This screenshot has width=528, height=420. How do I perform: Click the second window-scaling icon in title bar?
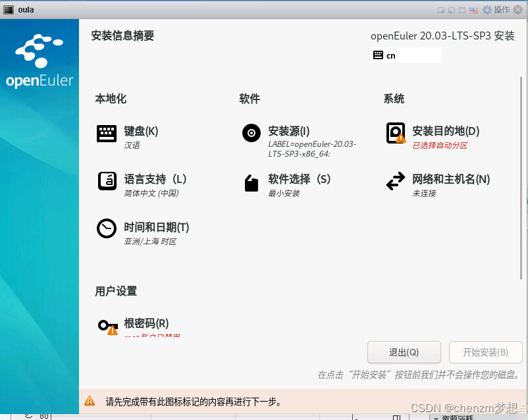[452, 10]
